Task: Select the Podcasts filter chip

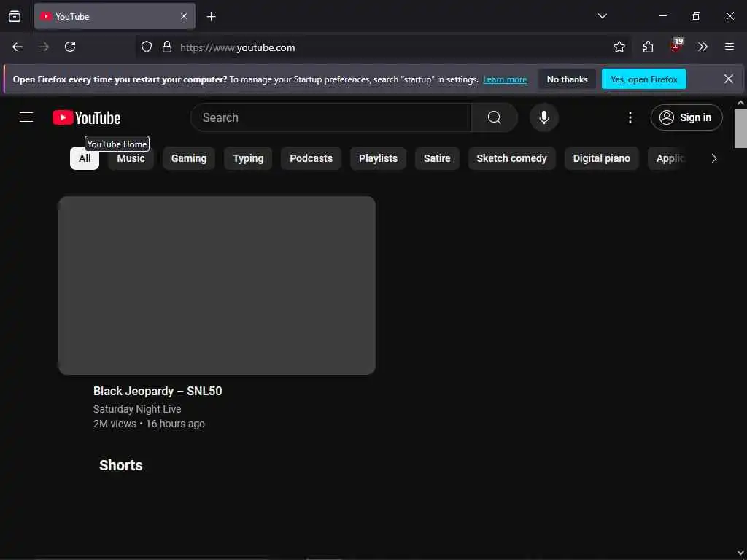Action: [311, 158]
